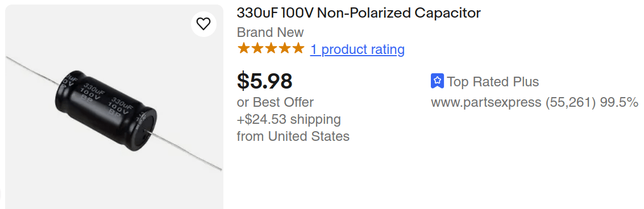This screenshot has width=644, height=209.
Task: Click the +$24.53 shipping text
Action: pyautogui.click(x=289, y=119)
